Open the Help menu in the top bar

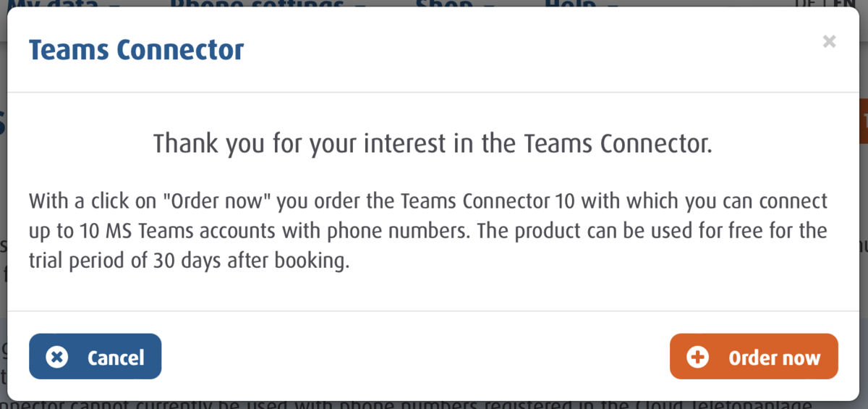pyautogui.click(x=569, y=3)
